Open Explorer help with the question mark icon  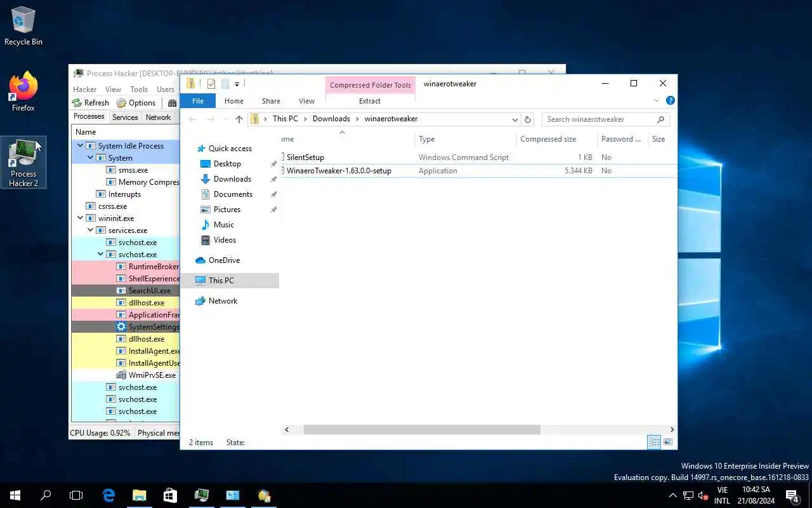pyautogui.click(x=671, y=100)
